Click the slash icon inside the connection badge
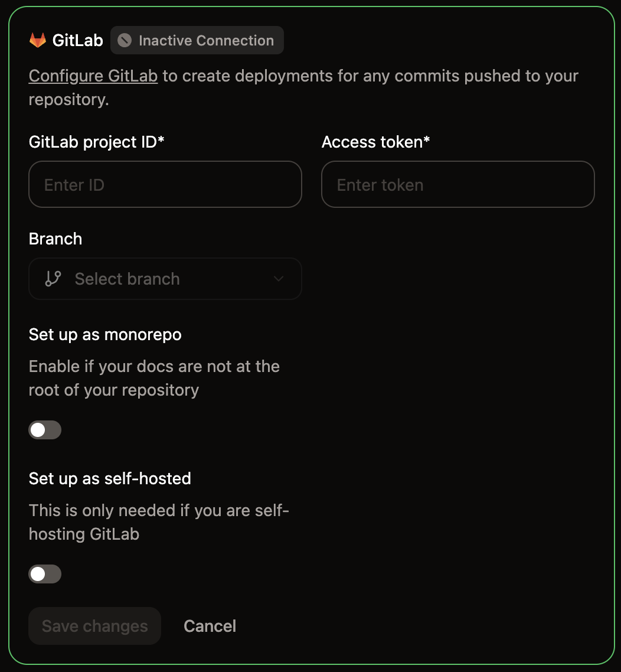 (123, 40)
